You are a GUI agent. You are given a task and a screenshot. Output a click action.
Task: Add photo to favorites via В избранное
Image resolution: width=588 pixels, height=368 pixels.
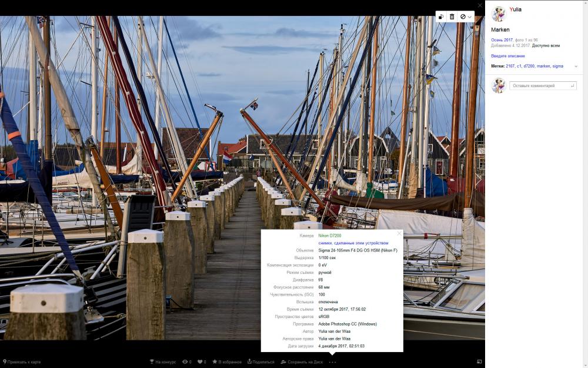[227, 362]
